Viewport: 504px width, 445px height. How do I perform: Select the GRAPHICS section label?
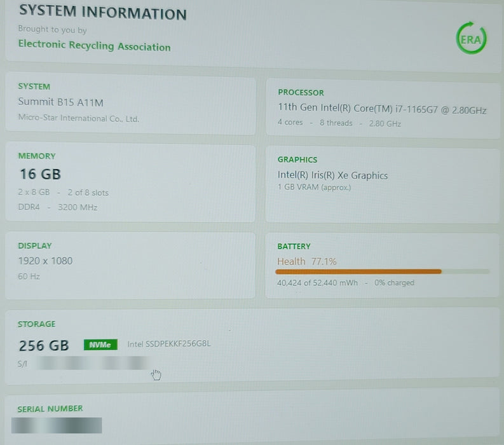pos(297,160)
